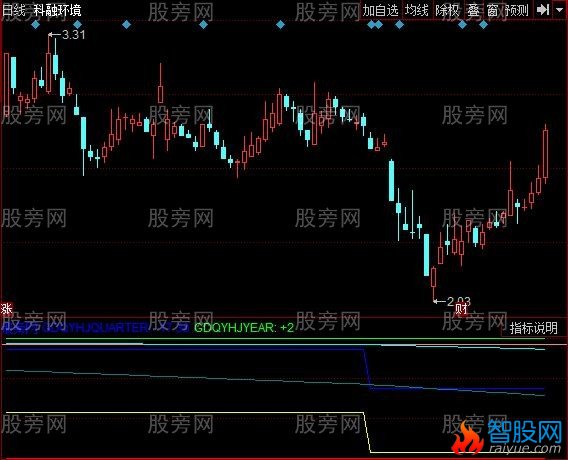
Task: Click the red 财 marker icon
Action: coord(462,309)
